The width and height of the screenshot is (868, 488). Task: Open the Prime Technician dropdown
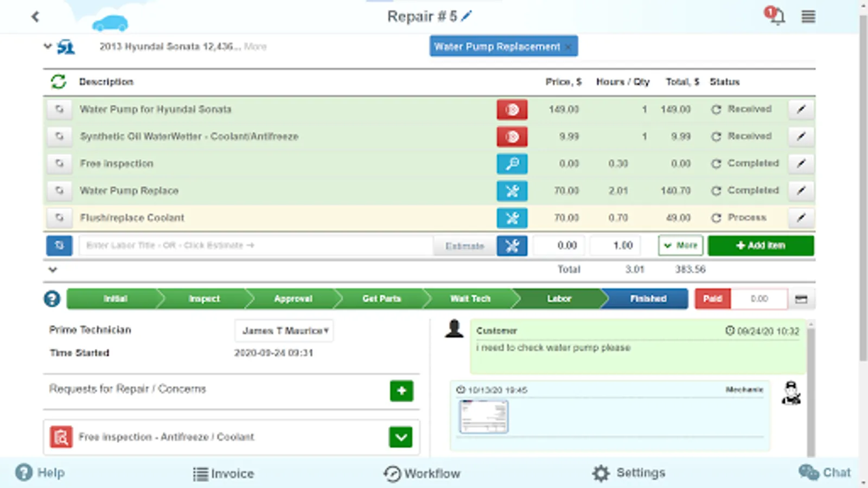pos(284,330)
